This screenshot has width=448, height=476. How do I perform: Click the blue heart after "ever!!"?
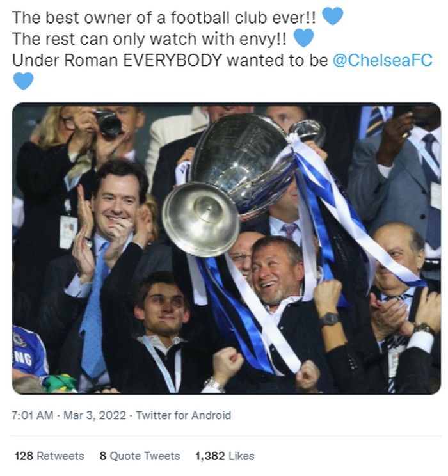pos(333,17)
